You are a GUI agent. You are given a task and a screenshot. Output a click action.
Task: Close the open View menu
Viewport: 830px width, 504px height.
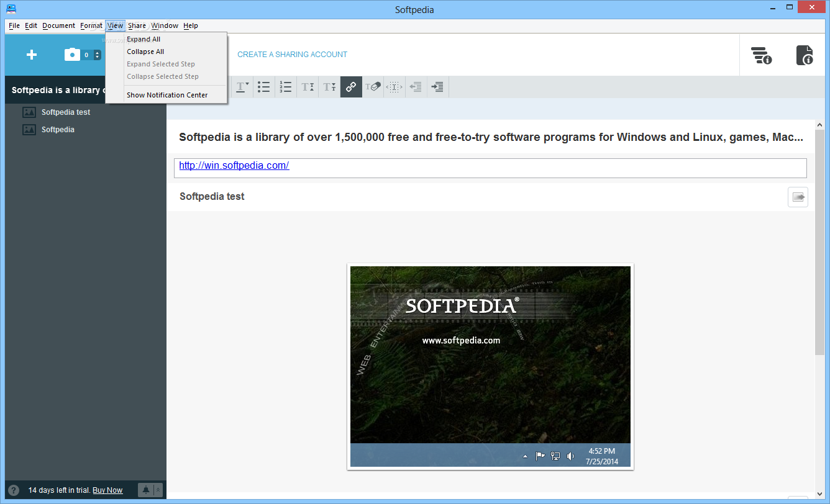point(115,25)
